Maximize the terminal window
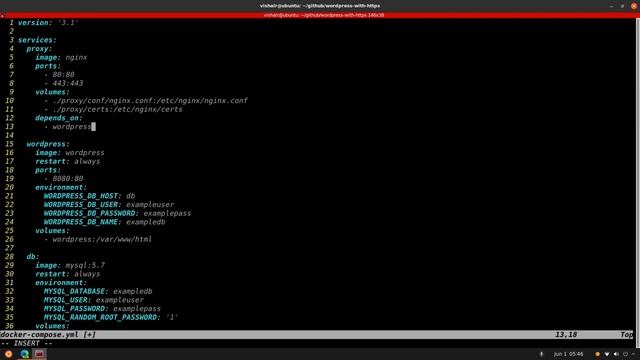640x360 pixels. (x=622, y=6)
